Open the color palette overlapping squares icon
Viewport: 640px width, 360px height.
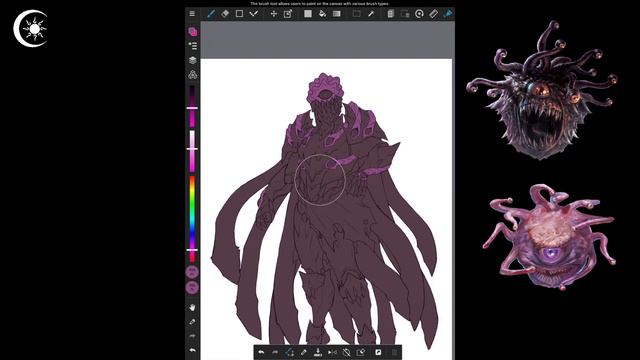pos(193,31)
